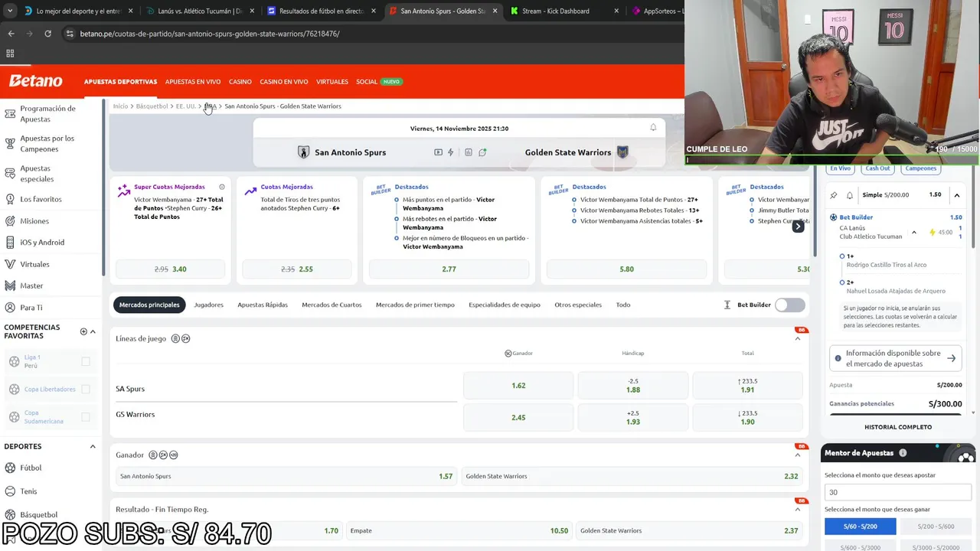
Task: Pick the enhanced 3.40 odds button
Action: [x=170, y=269]
